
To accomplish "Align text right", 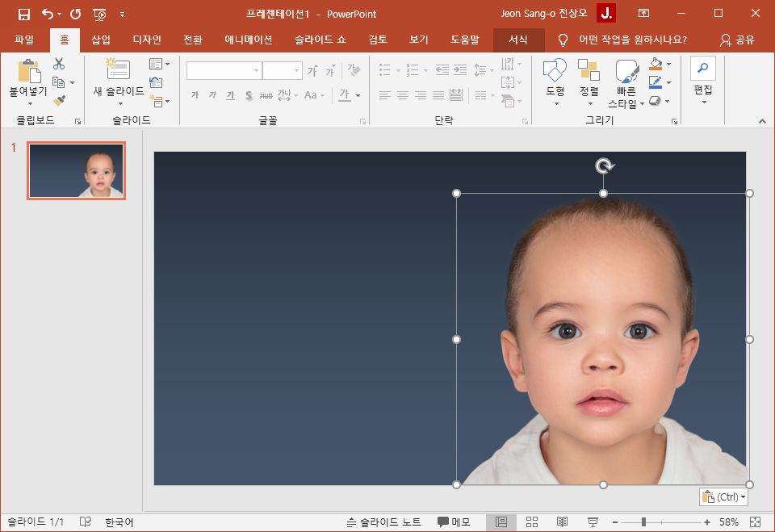I will 420,95.
